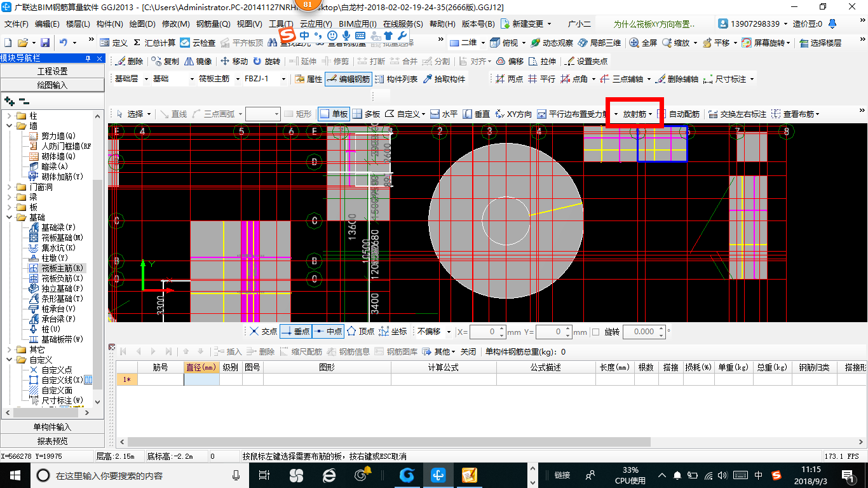The width and height of the screenshot is (868, 488).
Task: Toggle 中点 midpoint snap
Action: 329,332
